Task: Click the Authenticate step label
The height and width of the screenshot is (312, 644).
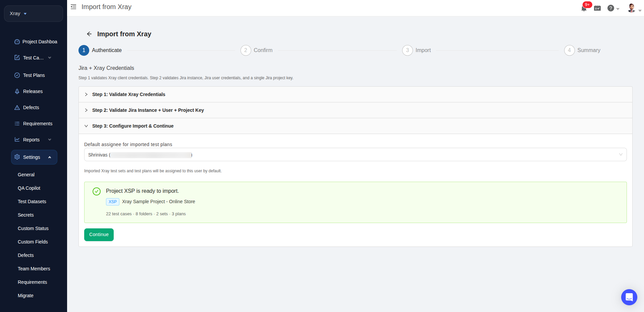Action: [107, 50]
